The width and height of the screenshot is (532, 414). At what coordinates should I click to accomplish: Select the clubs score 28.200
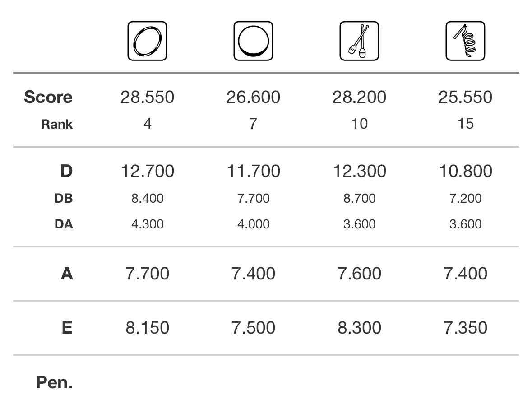point(359,97)
